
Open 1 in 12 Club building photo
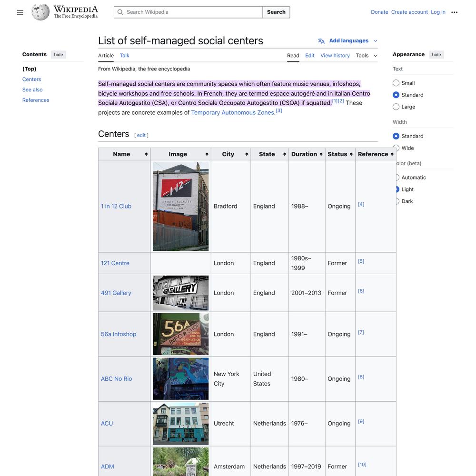[x=180, y=207]
